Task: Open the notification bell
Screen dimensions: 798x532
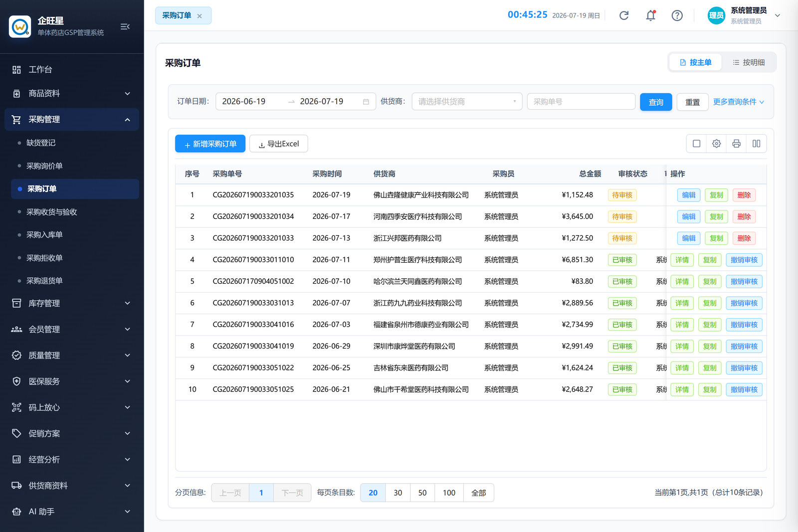Action: pos(651,15)
